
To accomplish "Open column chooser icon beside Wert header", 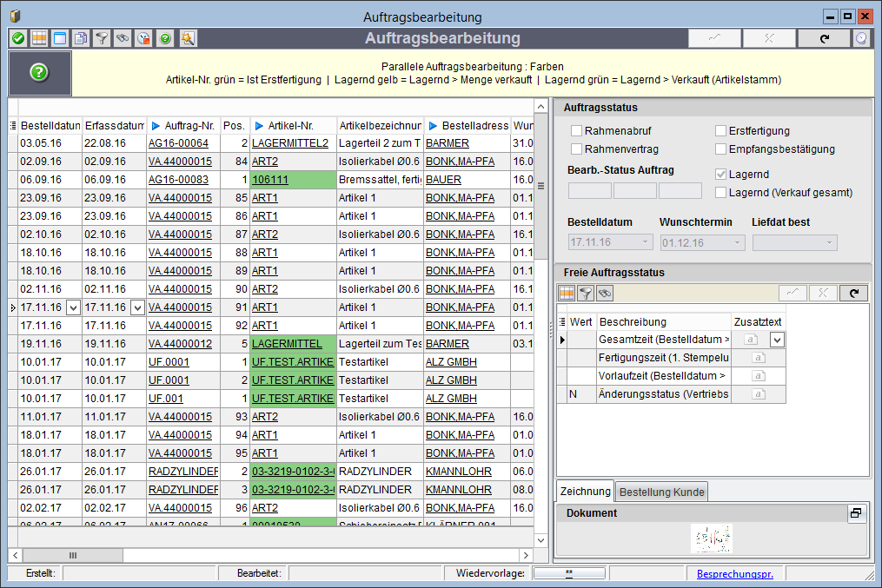I will [x=562, y=321].
